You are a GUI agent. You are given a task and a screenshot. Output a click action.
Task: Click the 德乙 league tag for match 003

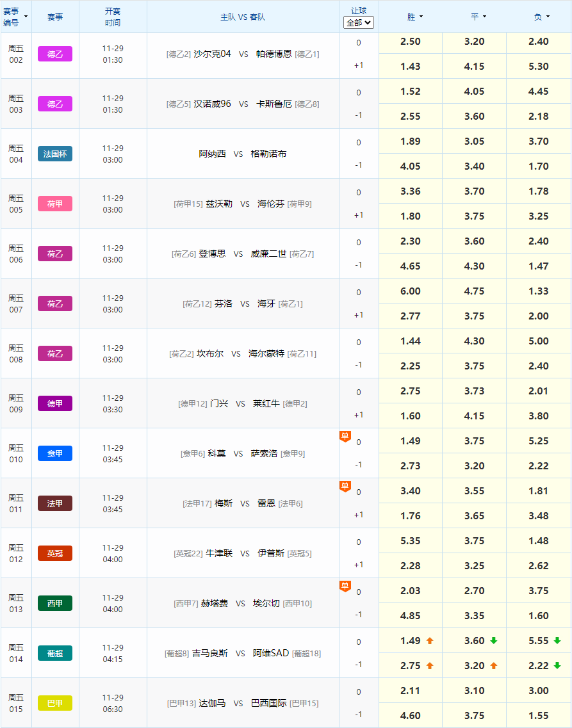pos(55,104)
